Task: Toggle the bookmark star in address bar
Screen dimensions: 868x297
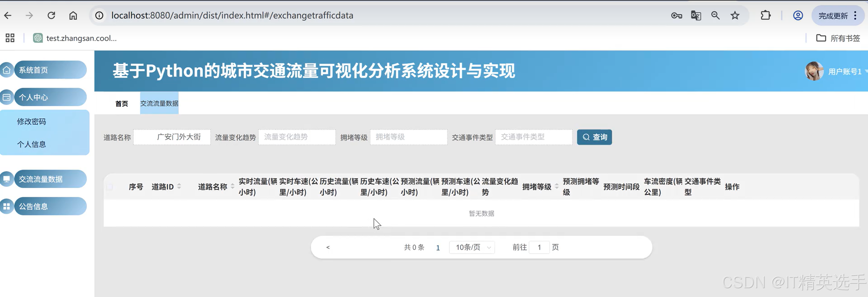Action: 735,15
